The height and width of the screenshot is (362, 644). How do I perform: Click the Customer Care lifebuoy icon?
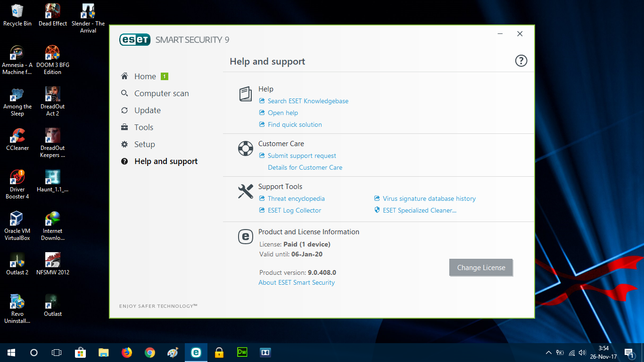[x=245, y=148]
